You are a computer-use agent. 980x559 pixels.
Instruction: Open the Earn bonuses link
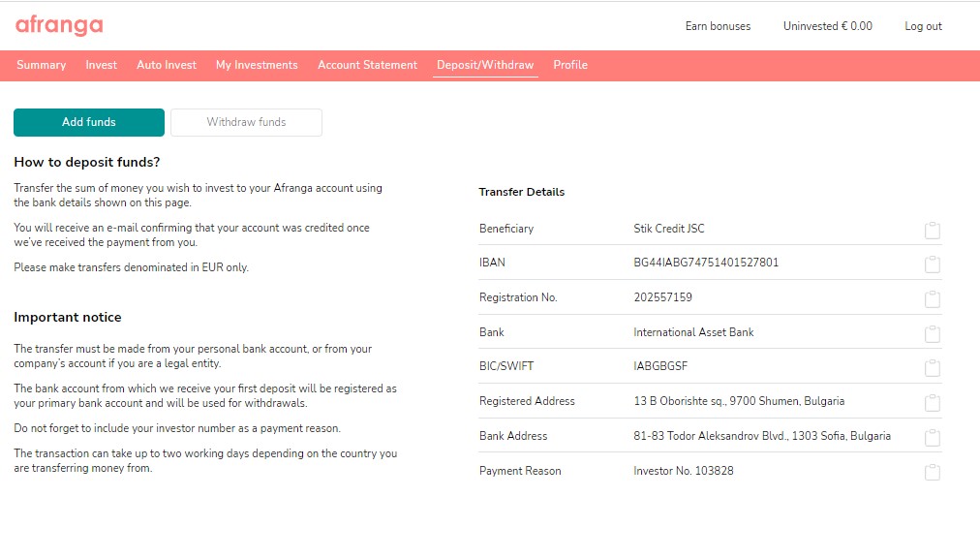718,26
